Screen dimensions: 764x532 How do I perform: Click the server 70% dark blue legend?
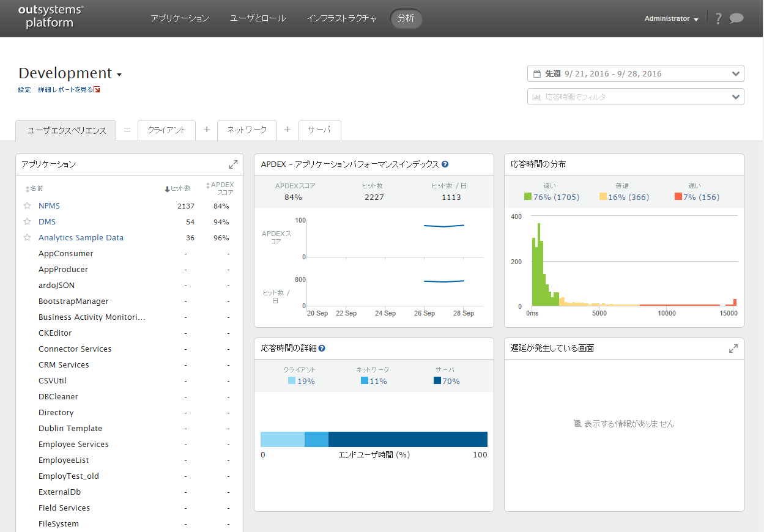coord(447,381)
